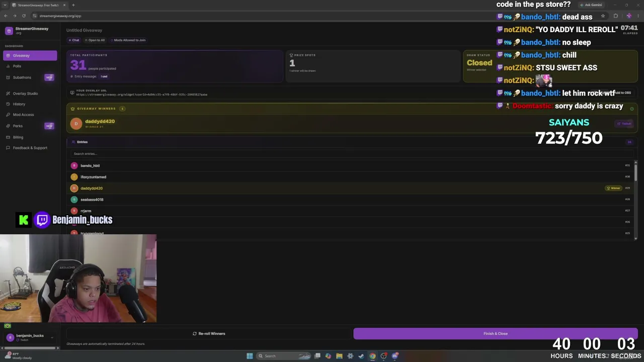Open Mod Access settings

[29, 115]
